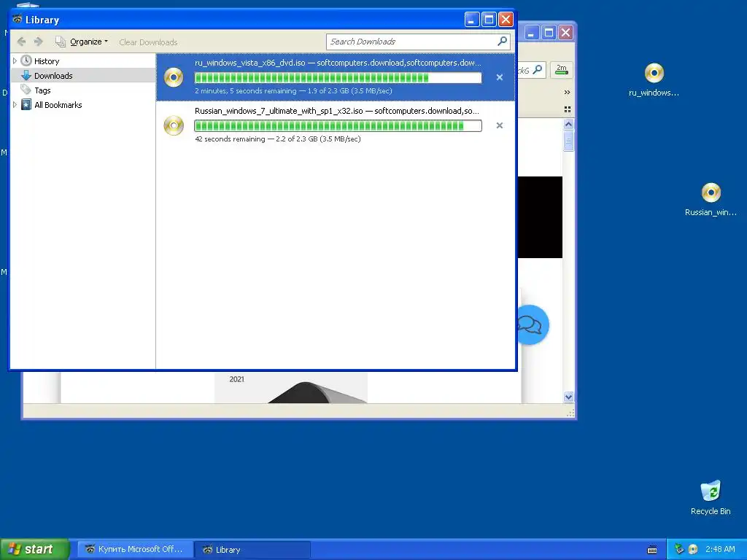The height and width of the screenshot is (560, 747).
Task: Click the All Bookmarks star icon
Action: click(26, 104)
